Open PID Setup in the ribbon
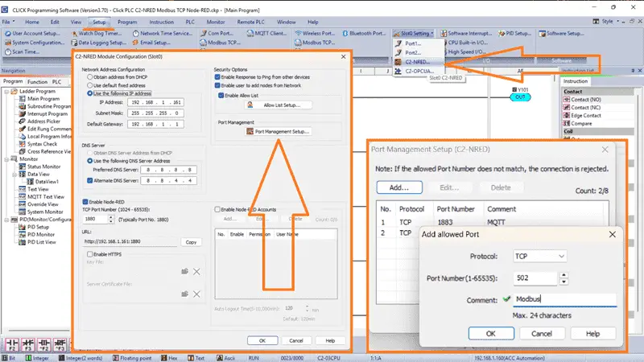 pyautogui.click(x=514, y=33)
